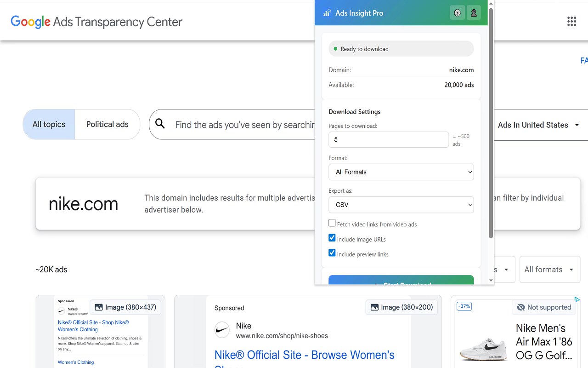Click the Nike swoosh logo in Sponsored ad
Image resolution: width=588 pixels, height=368 pixels.
(x=222, y=330)
